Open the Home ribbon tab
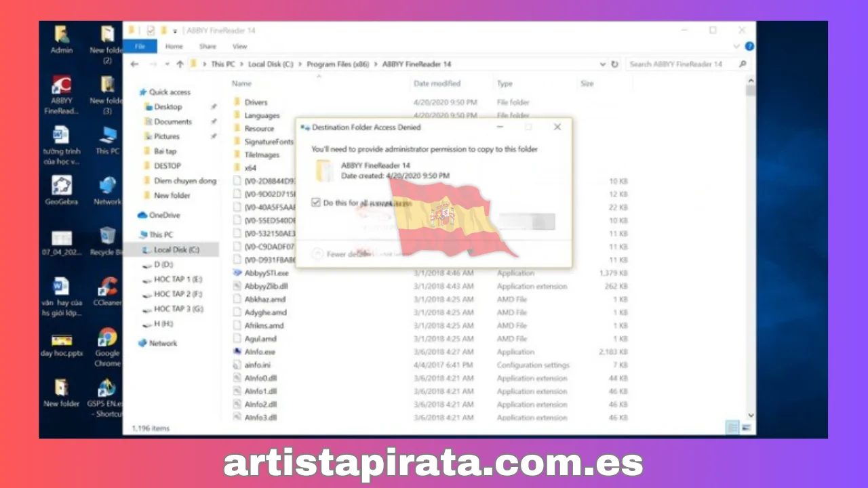The width and height of the screenshot is (868, 488). click(x=174, y=47)
